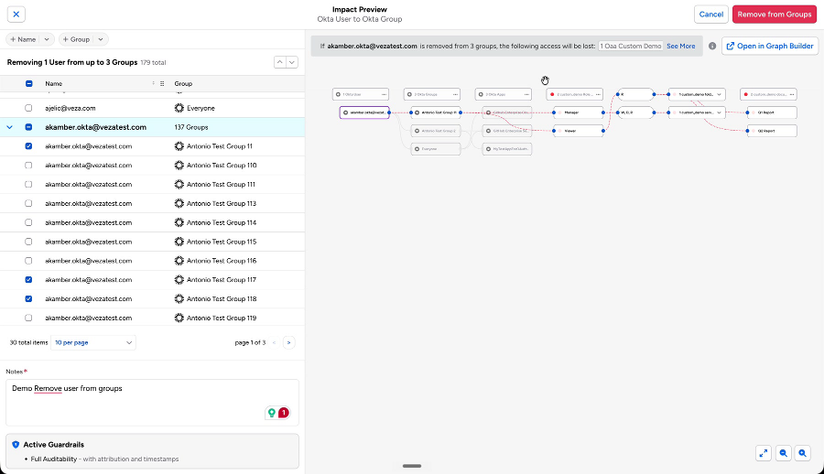Click the up arrow next to 179 total
The height and width of the screenshot is (474, 824).
[280, 63]
